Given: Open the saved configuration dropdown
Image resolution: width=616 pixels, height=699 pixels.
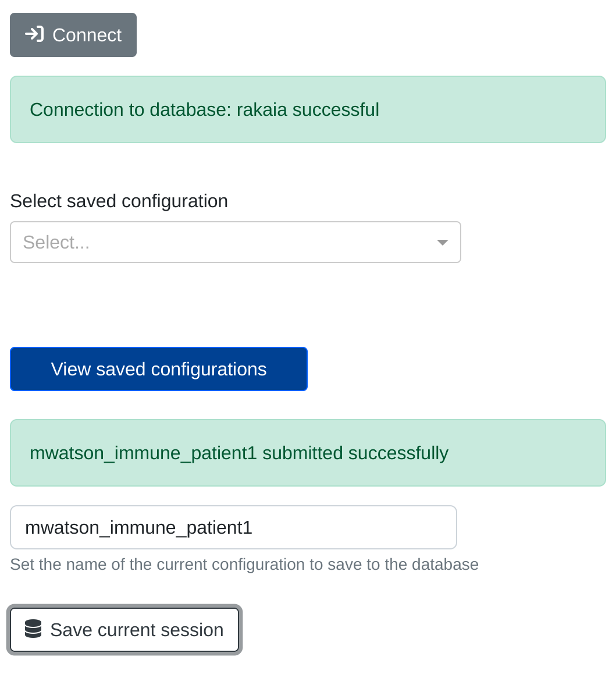Looking at the screenshot, I should (x=235, y=242).
